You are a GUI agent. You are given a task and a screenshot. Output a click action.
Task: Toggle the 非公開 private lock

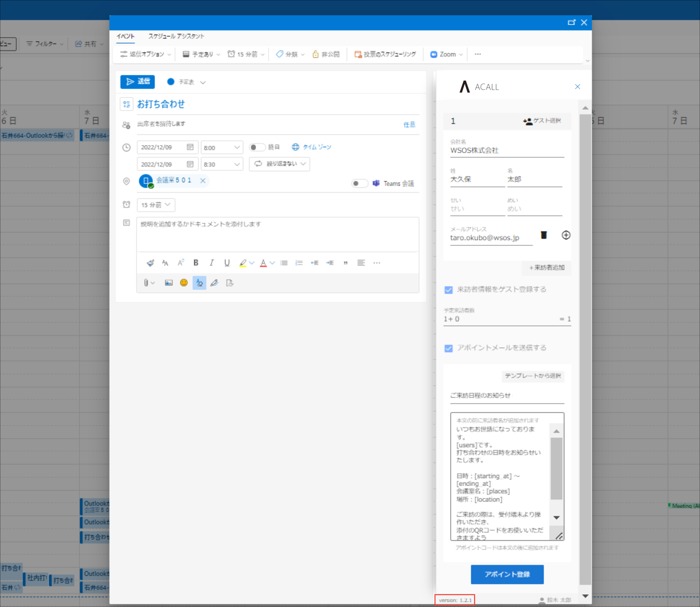point(326,54)
